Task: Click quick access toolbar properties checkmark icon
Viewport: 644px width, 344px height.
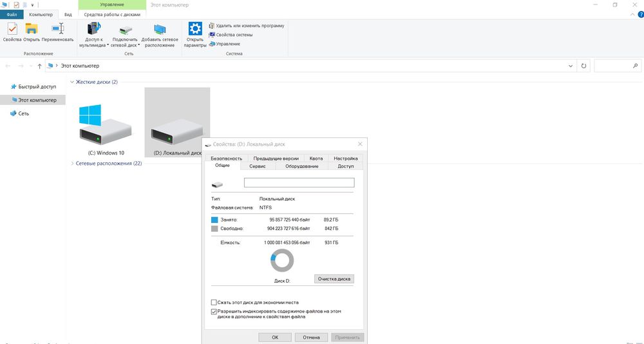Action: (x=17, y=5)
